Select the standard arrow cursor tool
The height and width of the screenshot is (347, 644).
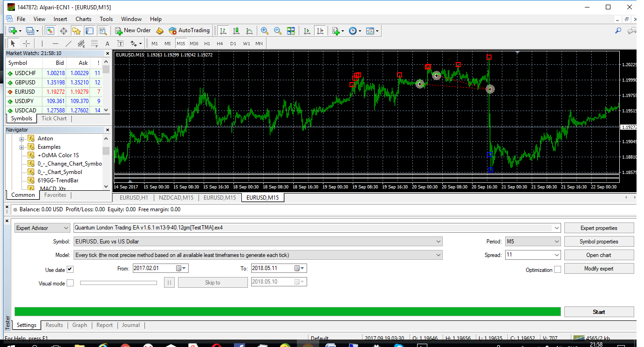tap(13, 43)
